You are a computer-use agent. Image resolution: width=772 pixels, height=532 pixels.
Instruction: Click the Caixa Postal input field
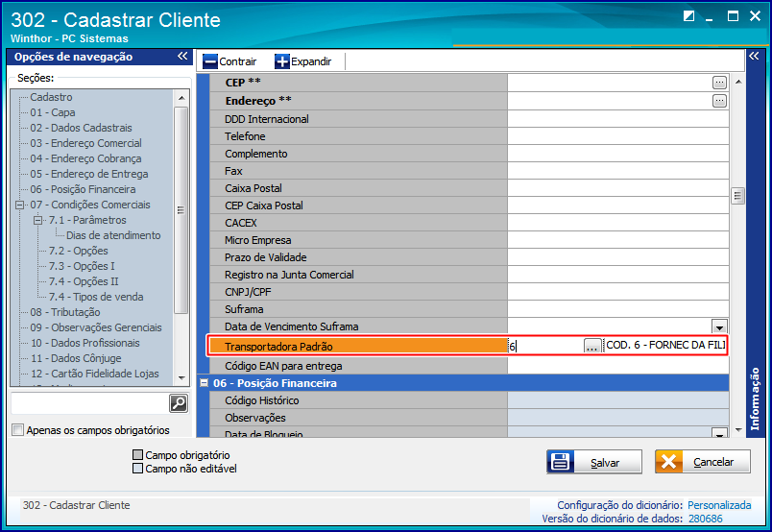618,187
